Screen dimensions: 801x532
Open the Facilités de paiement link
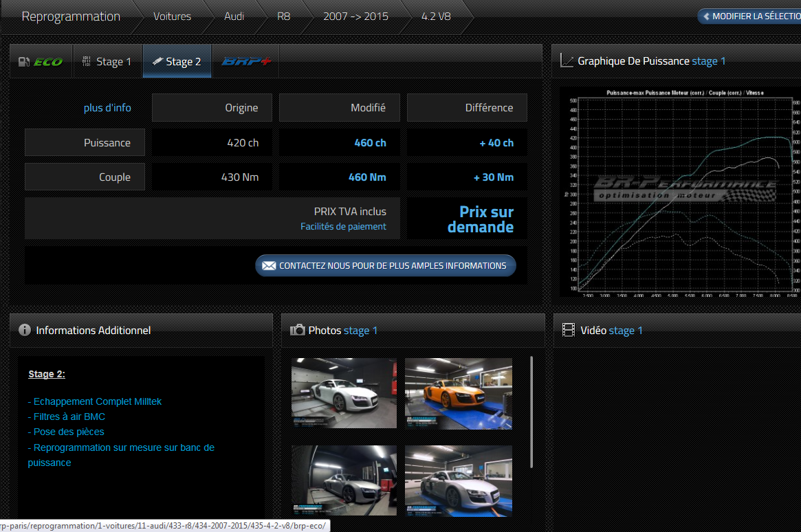pyautogui.click(x=343, y=226)
